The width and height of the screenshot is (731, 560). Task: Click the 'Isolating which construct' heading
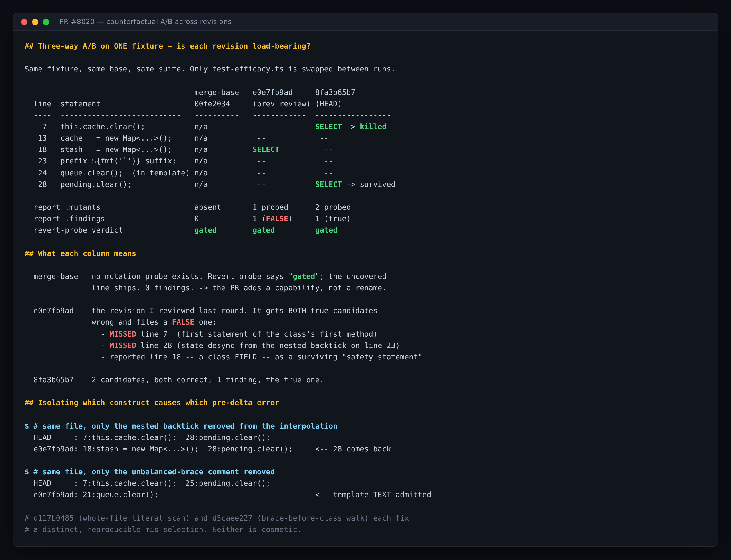coord(152,402)
